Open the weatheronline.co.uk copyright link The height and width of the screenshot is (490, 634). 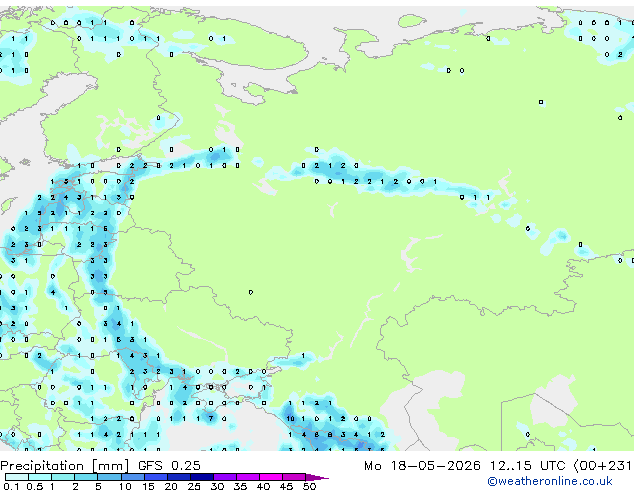tap(550, 481)
